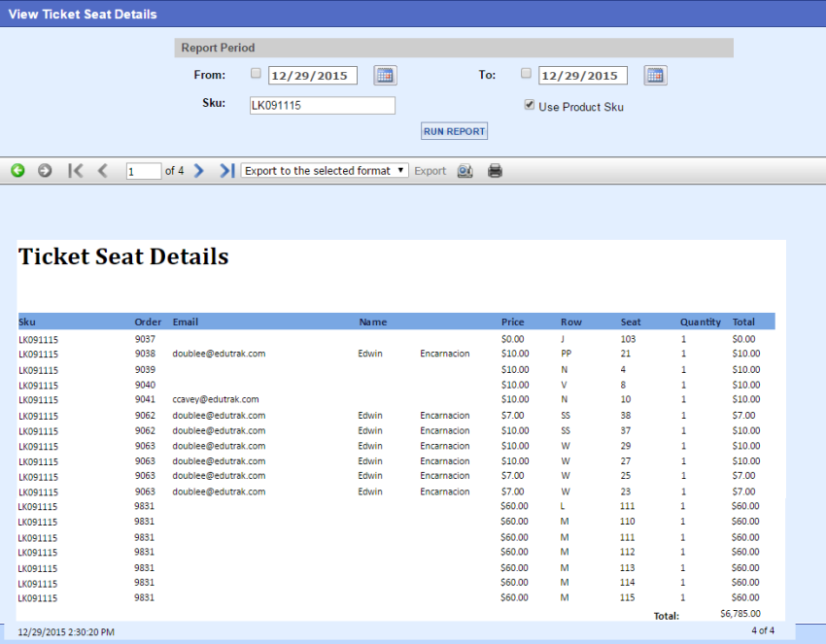Click the Price column header

pyautogui.click(x=512, y=322)
